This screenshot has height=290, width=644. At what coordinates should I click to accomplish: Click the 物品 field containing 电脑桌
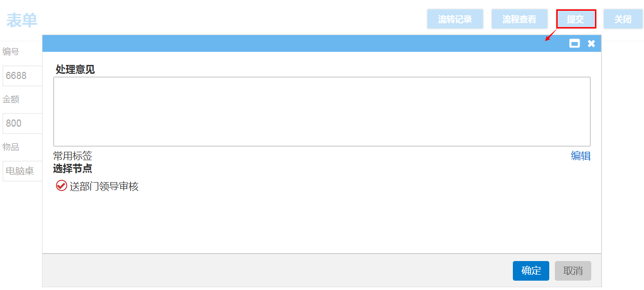tap(22, 171)
